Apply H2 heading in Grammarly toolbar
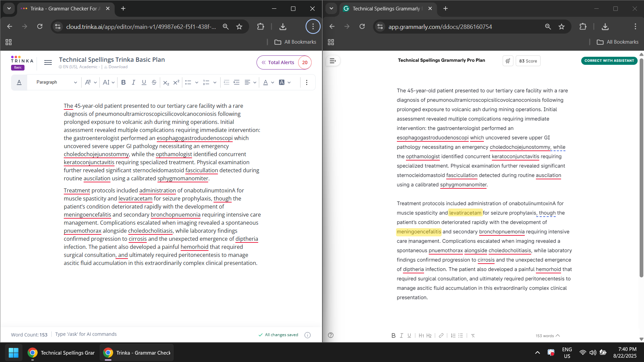Image resolution: width=644 pixels, height=362 pixels. pyautogui.click(x=429, y=335)
